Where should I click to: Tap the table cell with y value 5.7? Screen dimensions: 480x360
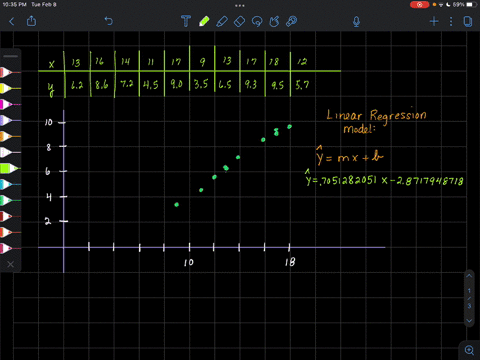point(302,85)
